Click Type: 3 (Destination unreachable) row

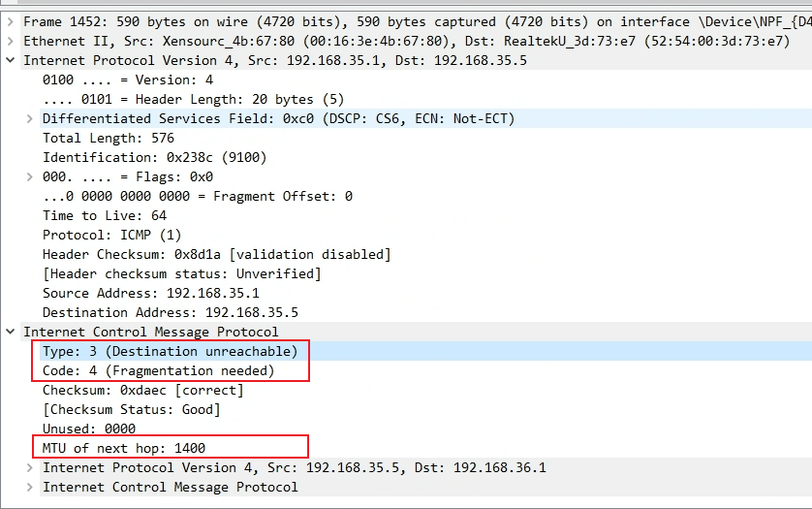170,351
